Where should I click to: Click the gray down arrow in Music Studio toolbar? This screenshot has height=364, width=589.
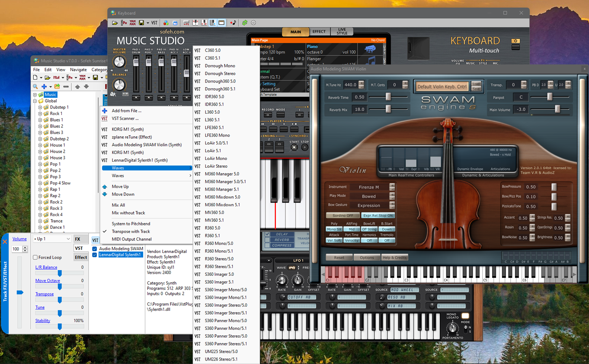point(86,86)
